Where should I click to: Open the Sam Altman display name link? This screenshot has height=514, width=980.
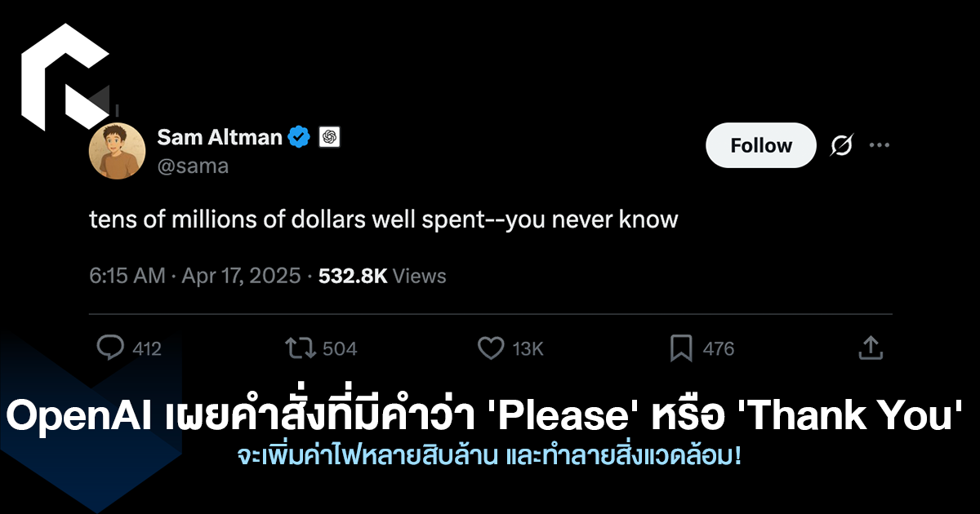[219, 137]
